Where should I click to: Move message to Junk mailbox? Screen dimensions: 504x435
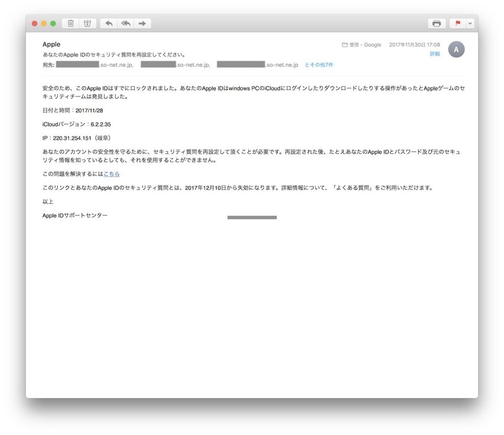pyautogui.click(x=88, y=24)
